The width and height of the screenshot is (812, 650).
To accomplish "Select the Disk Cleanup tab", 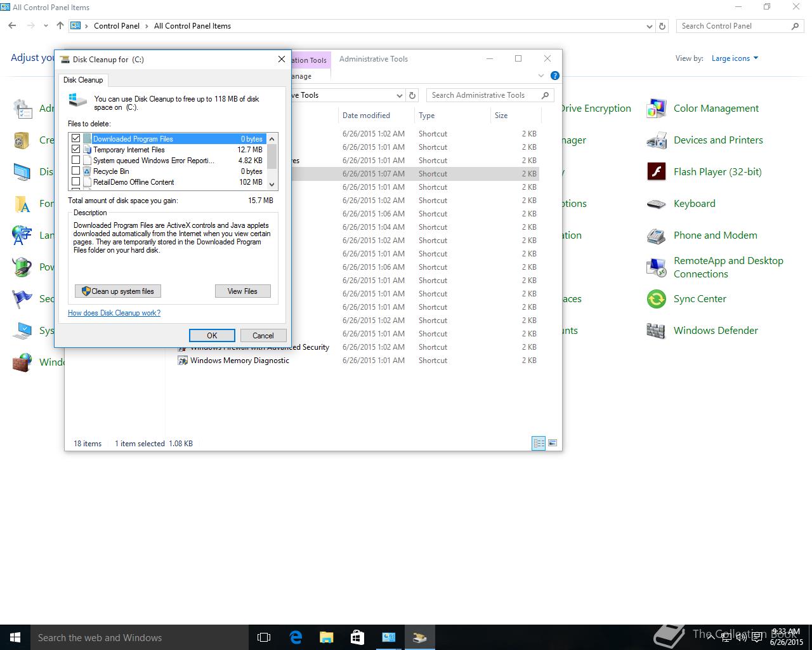I will point(83,80).
